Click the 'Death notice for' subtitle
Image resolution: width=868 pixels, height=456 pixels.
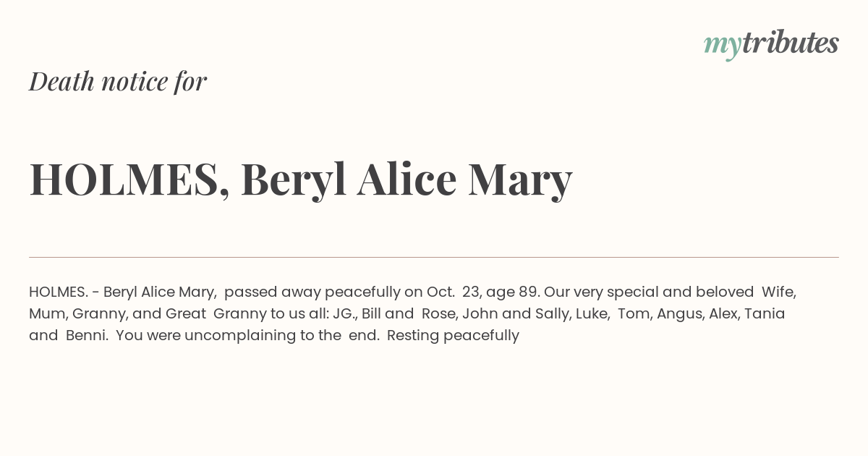(x=118, y=82)
